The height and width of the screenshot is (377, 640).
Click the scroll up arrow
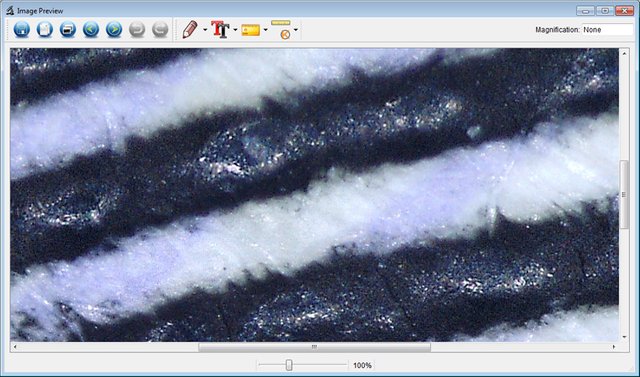coord(624,53)
